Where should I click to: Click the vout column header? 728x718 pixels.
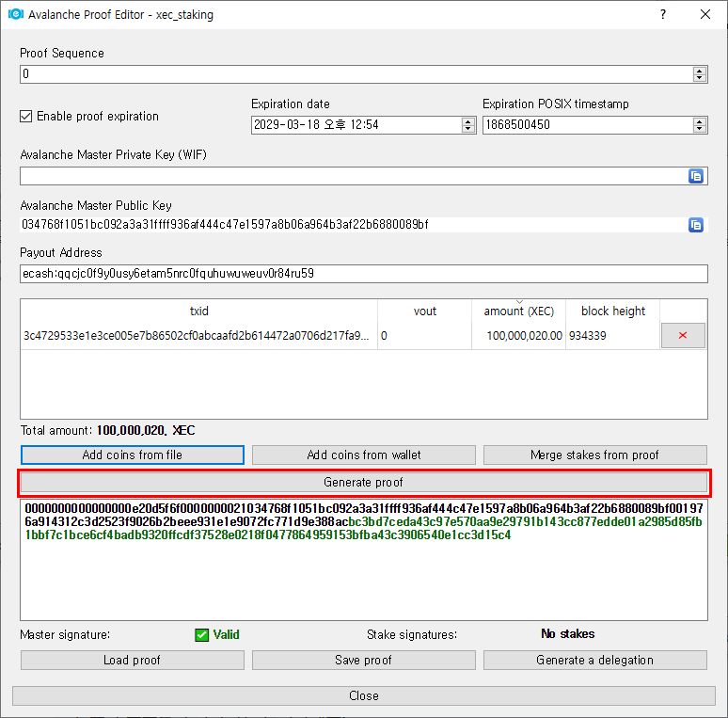point(425,311)
